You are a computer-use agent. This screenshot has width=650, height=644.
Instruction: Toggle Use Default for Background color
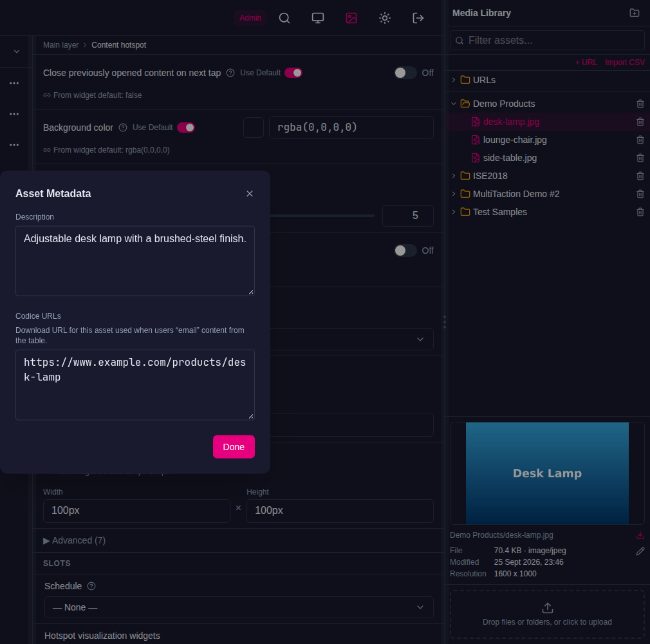[186, 128]
